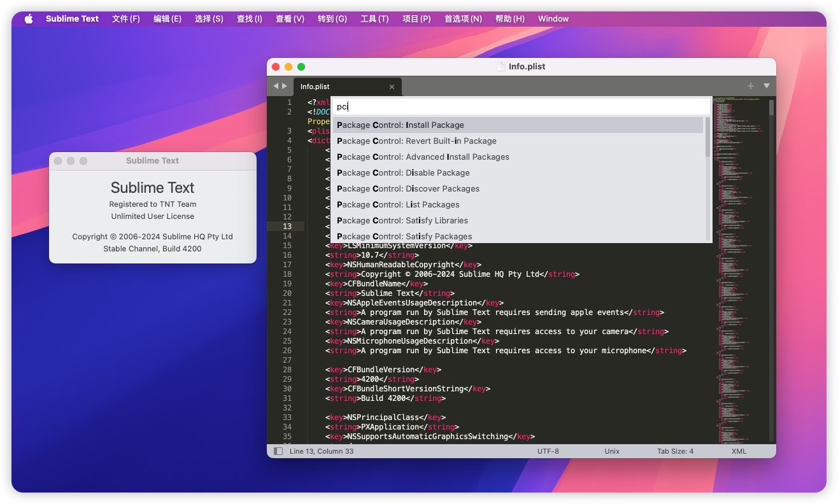Image resolution: width=838 pixels, height=504 pixels.
Task: Open UTF-8 encoding selector in status bar
Action: (548, 451)
